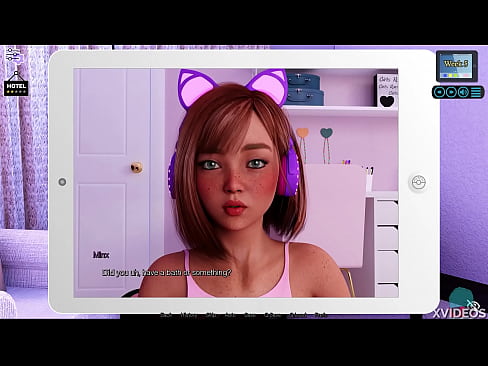Viewport: 488px width, 366px height.
Task: Click the fast-forward circular button
Action: [x=451, y=92]
